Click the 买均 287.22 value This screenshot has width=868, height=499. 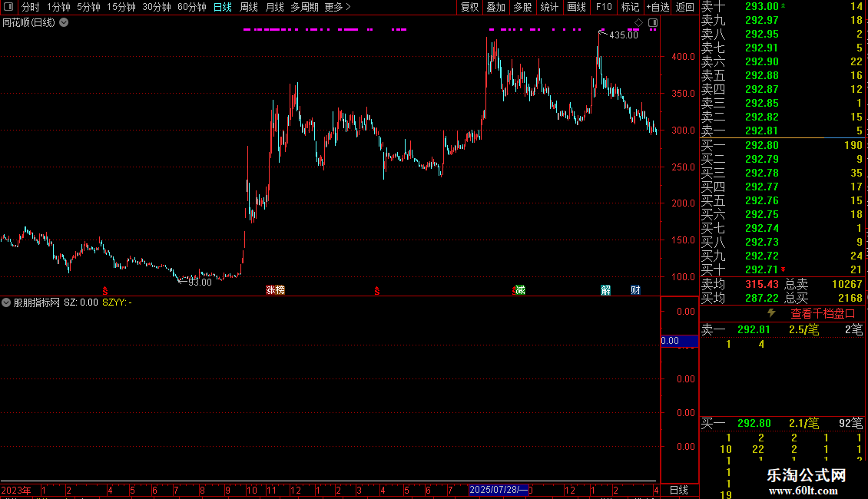[x=762, y=298]
